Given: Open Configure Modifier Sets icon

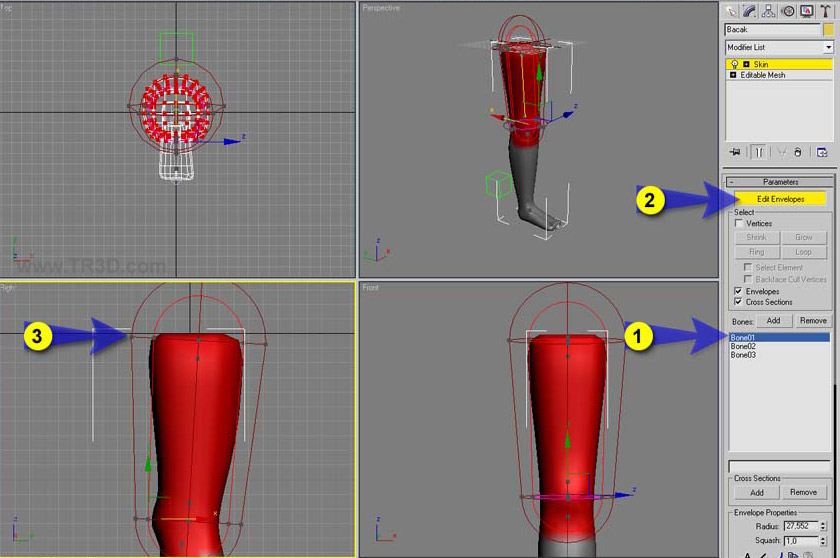Looking at the screenshot, I should (822, 153).
